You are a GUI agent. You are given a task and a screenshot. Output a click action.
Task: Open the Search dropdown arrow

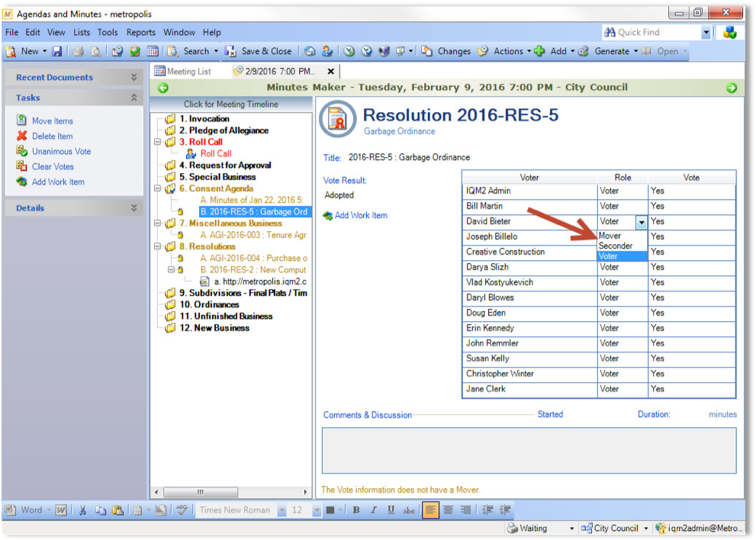pyautogui.click(x=216, y=51)
